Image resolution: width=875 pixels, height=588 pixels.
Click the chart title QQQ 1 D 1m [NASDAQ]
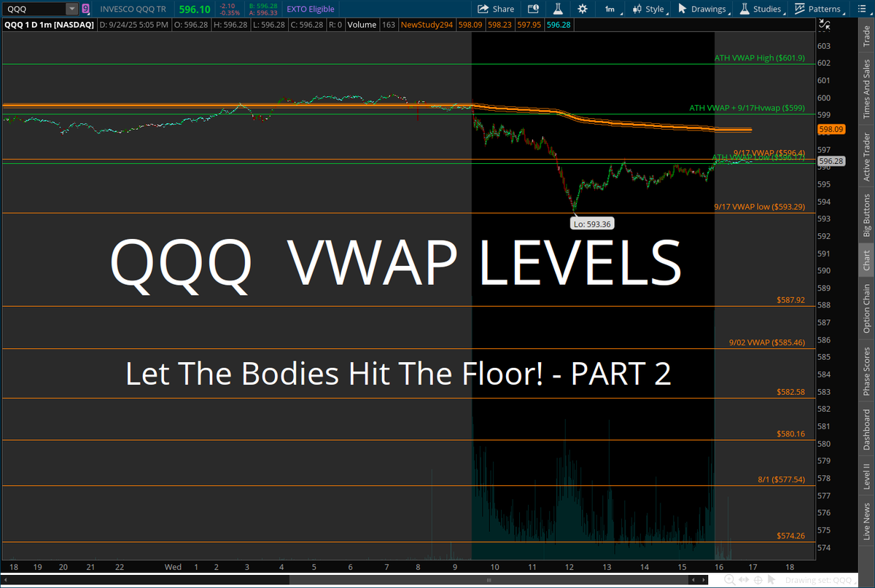pyautogui.click(x=49, y=24)
